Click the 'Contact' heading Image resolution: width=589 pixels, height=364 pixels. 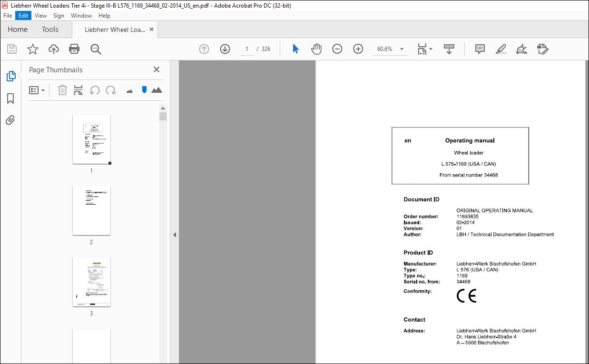tap(414, 320)
